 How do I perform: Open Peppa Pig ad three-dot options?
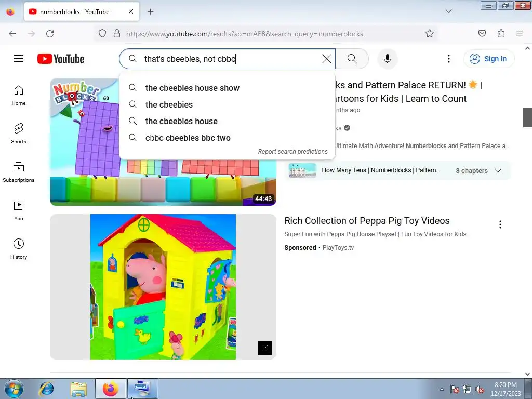(x=500, y=224)
